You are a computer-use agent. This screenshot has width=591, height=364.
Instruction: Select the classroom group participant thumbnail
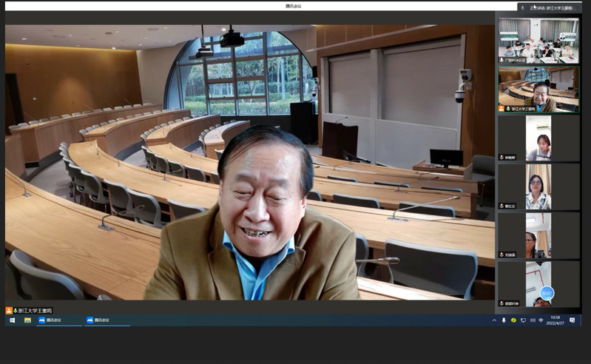pos(538,40)
